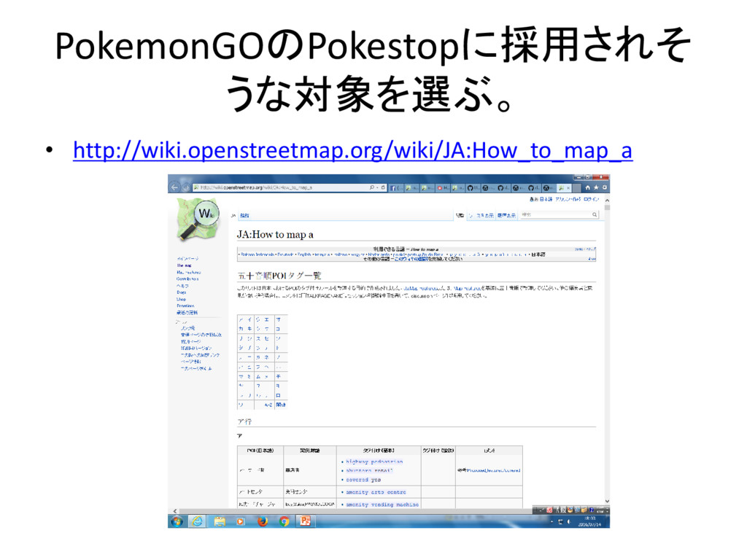Image resolution: width=747 pixels, height=560 pixels.
Task: Open the 日本語 language link at top right
Action: point(546,199)
